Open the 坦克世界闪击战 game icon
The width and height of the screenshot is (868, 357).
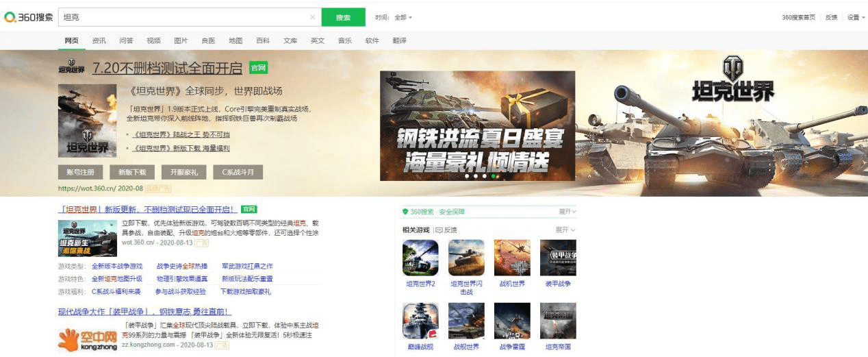pos(466,258)
